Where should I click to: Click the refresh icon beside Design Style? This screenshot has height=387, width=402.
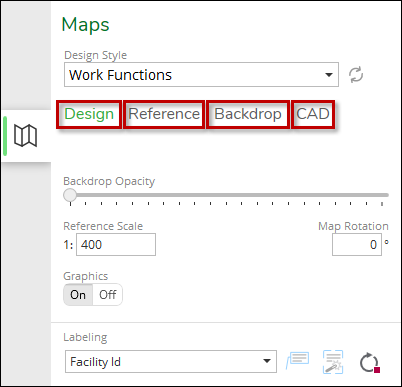pos(356,75)
